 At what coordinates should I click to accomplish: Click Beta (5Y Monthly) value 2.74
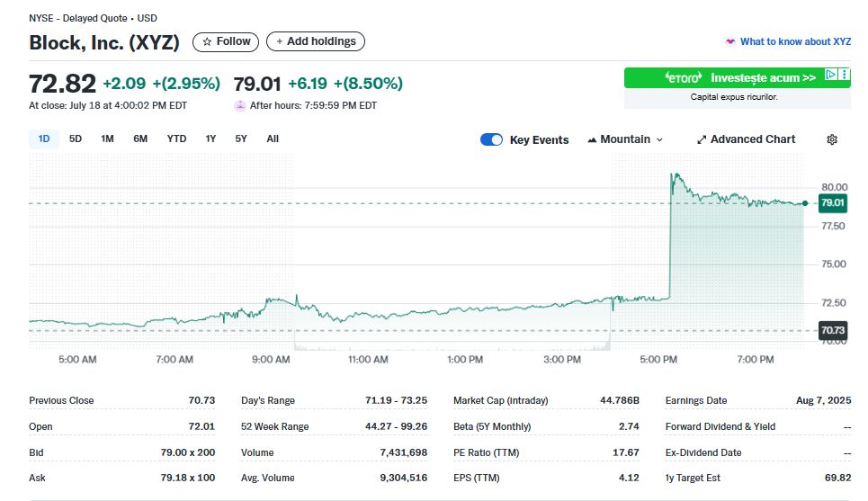[x=629, y=426]
